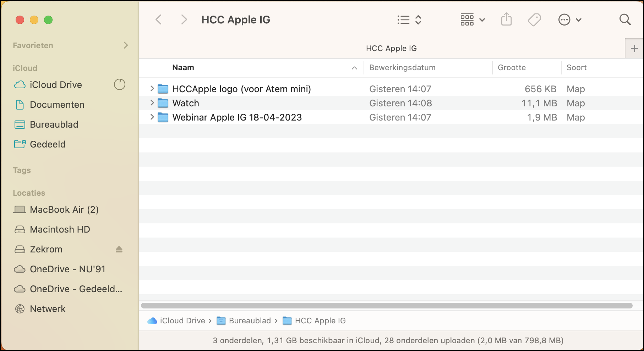Click the Documenten document icon

point(20,105)
